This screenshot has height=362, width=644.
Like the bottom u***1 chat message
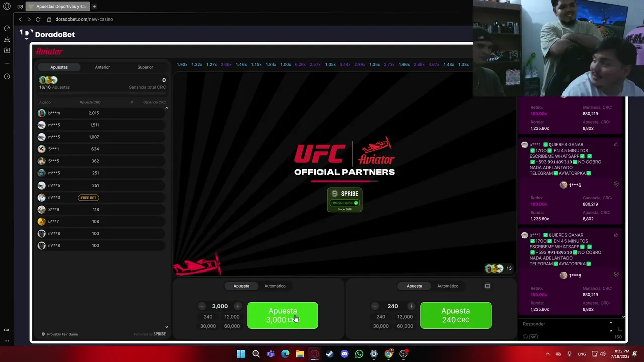(616, 235)
